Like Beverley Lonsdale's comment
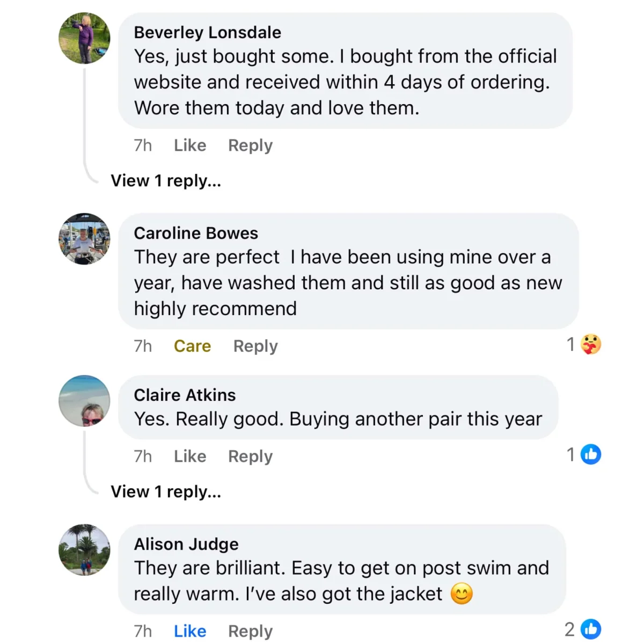644x644 pixels. [190, 145]
